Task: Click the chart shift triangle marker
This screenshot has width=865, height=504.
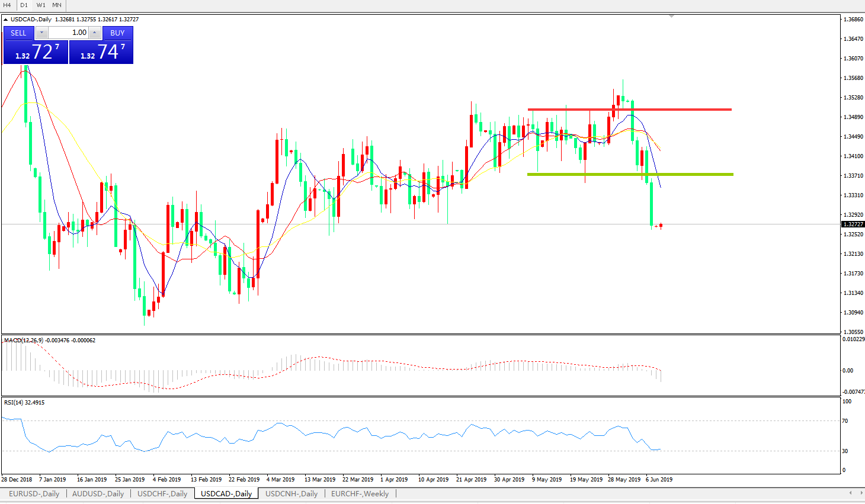Action: tap(671, 17)
